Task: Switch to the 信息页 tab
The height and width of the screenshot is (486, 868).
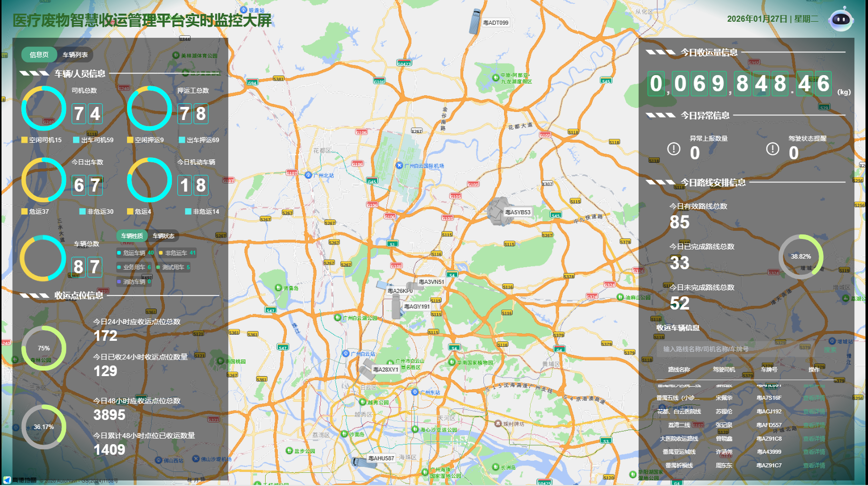Action: coord(39,54)
